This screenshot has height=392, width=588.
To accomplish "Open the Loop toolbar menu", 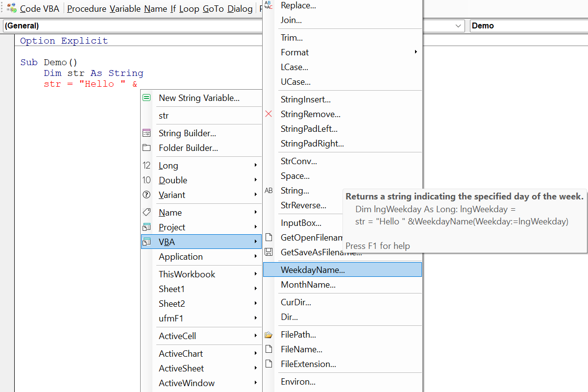I will tap(189, 9).
